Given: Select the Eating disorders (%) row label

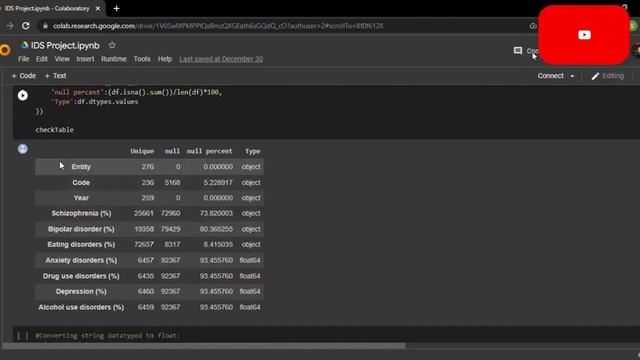Looking at the screenshot, I should click(x=81, y=244).
